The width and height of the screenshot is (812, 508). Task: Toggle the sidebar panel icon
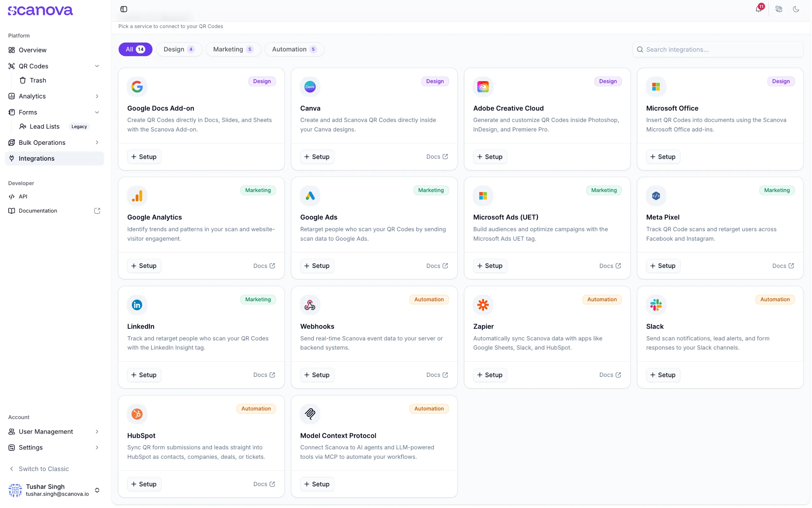124,9
